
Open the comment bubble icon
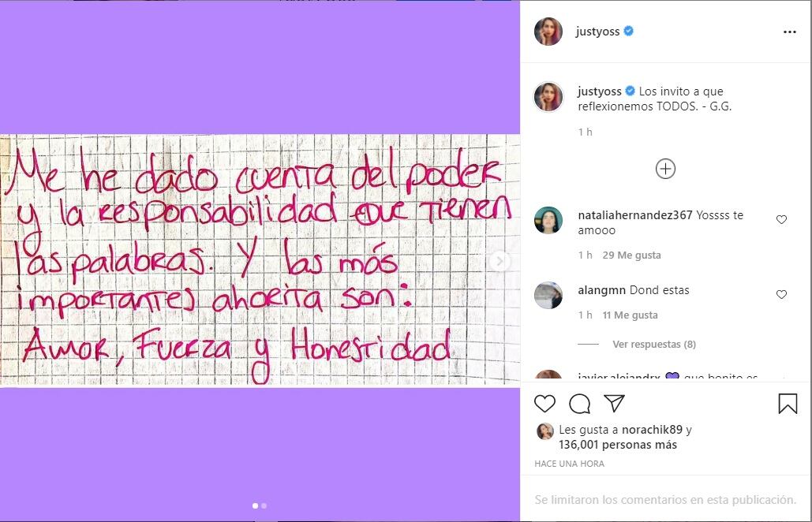click(x=579, y=404)
